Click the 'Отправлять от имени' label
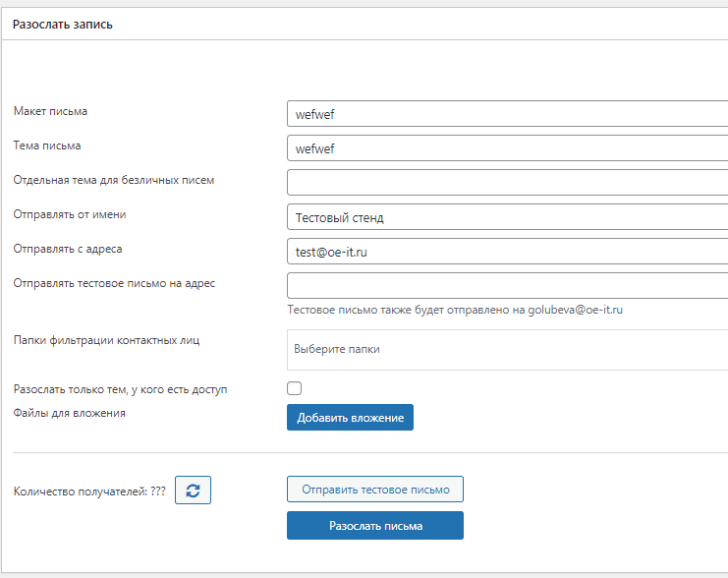This screenshot has width=728, height=578. pos(70,214)
